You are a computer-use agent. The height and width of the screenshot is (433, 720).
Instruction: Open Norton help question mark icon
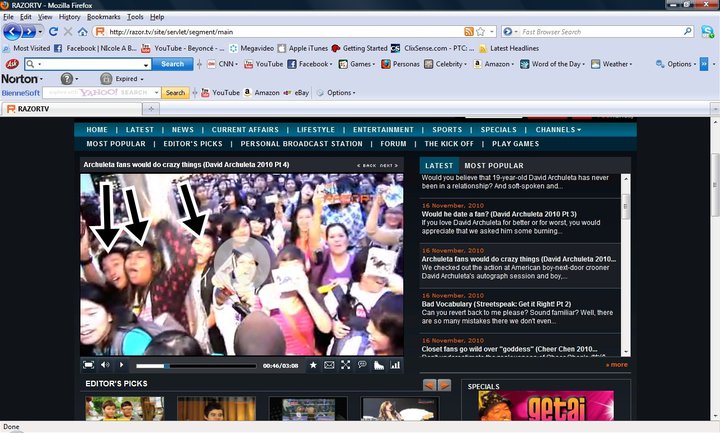67,79
